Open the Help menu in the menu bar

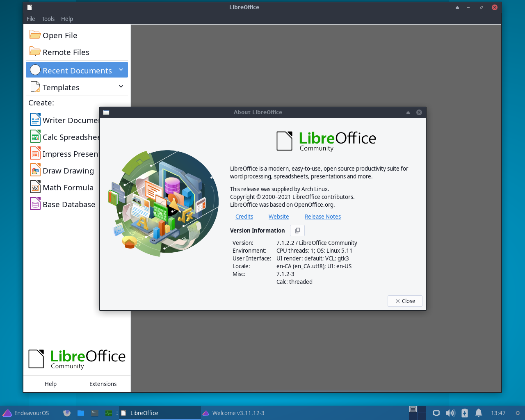(x=67, y=19)
